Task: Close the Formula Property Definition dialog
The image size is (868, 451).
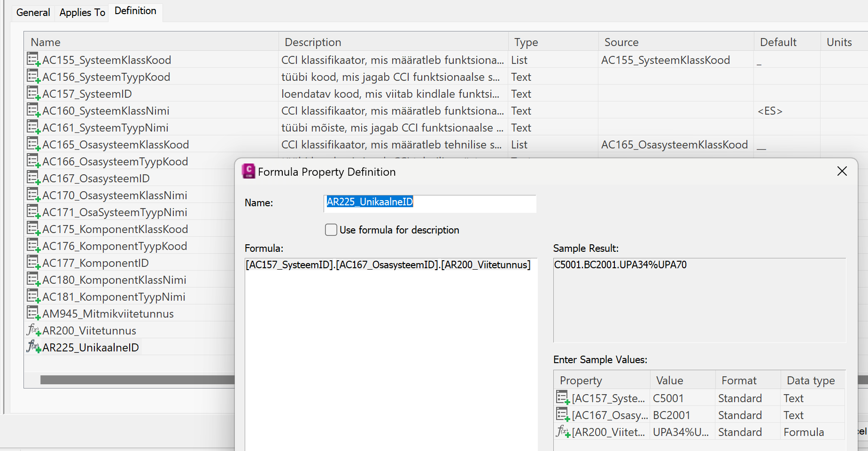Action: pos(842,171)
